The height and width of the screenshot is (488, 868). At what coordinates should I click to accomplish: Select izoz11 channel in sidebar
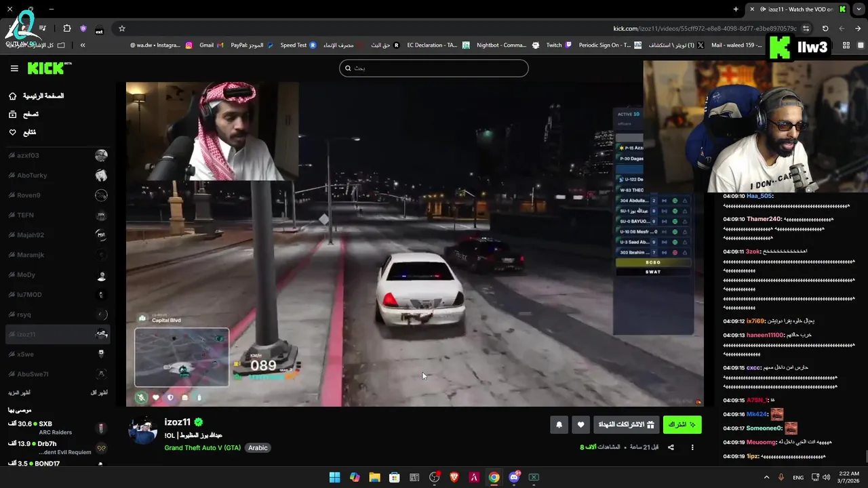(58, 334)
